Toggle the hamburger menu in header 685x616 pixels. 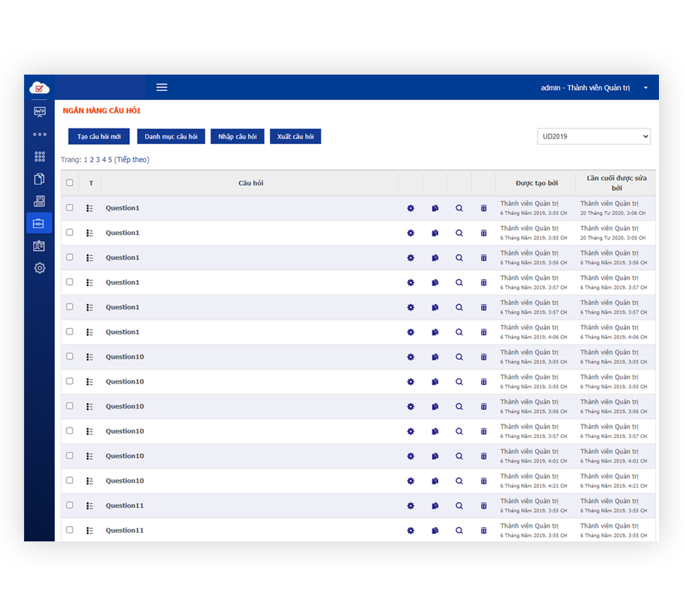click(x=162, y=88)
